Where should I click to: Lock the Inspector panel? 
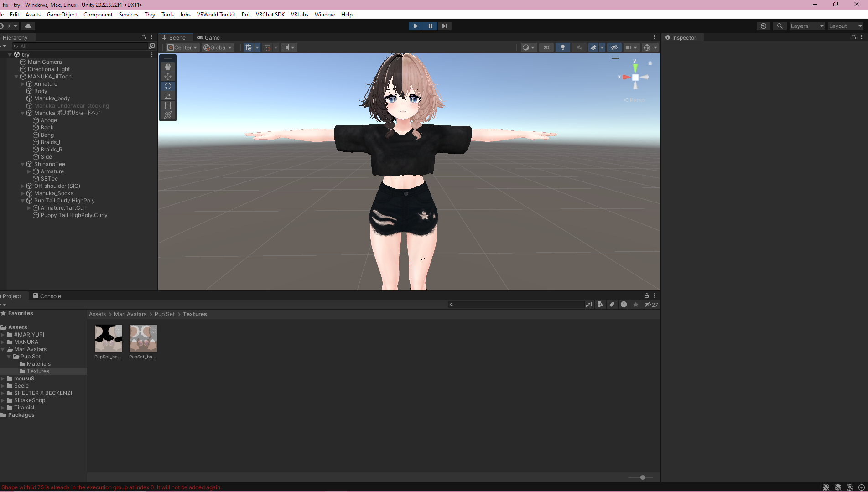coord(854,37)
